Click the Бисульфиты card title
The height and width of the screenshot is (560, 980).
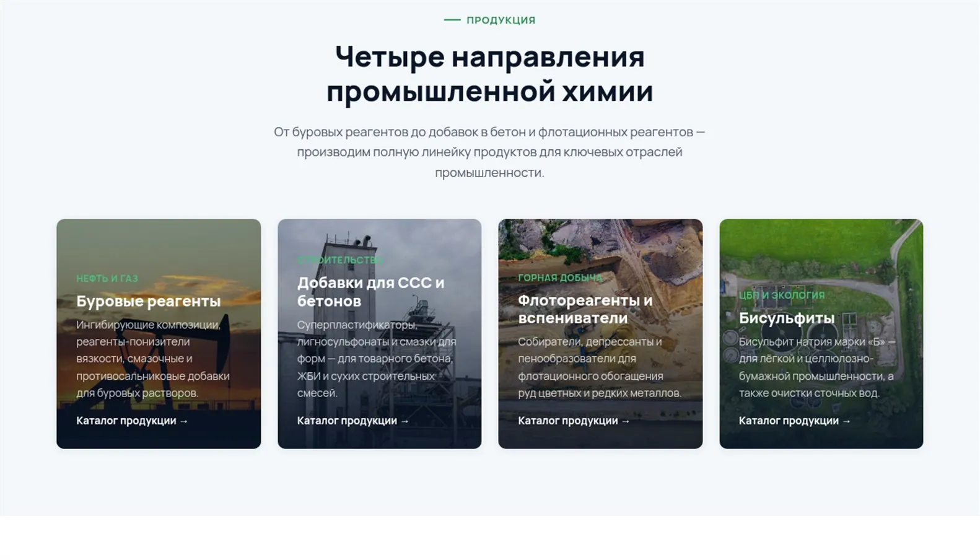pos(787,318)
